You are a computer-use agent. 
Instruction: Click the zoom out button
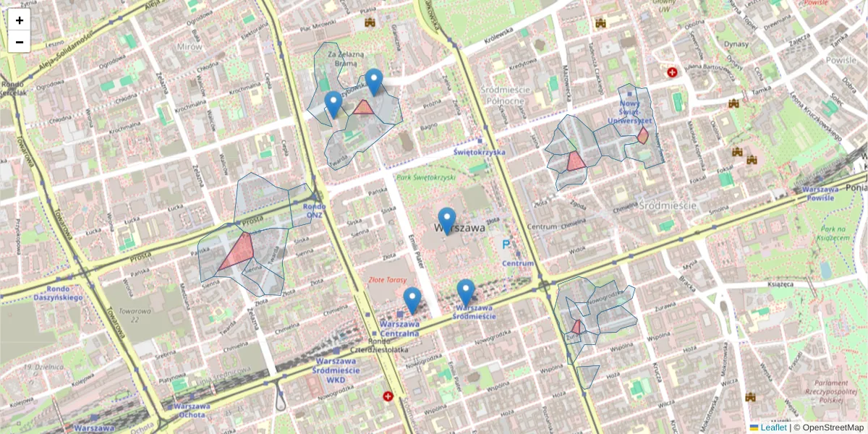point(19,41)
